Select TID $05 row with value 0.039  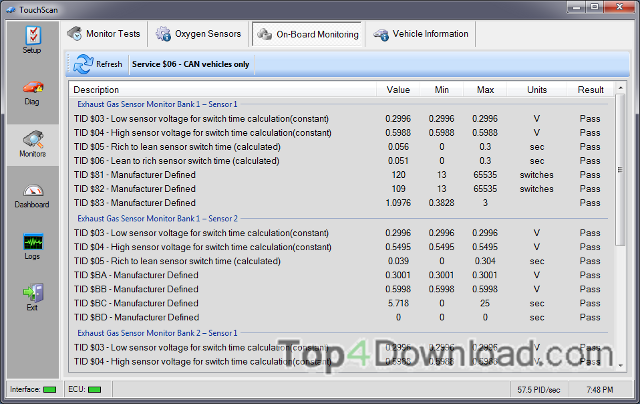point(341,261)
